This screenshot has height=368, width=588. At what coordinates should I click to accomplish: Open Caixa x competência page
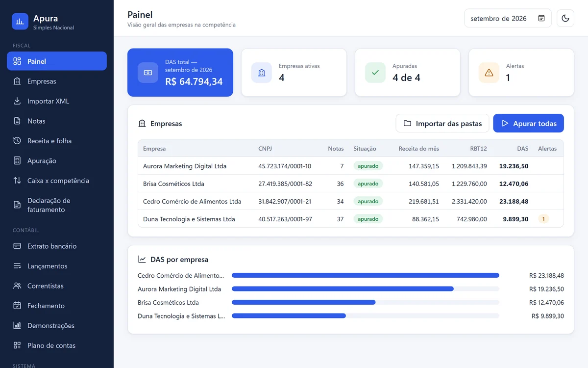[57, 181]
